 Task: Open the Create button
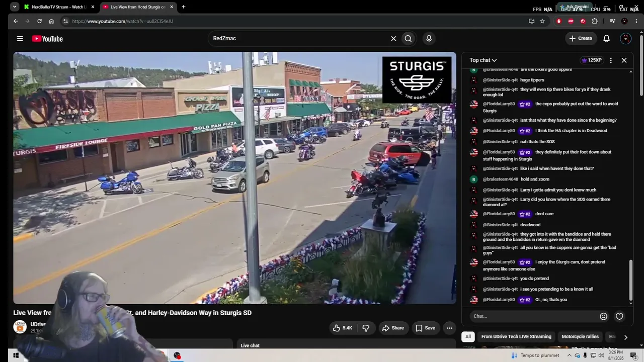click(x=581, y=38)
